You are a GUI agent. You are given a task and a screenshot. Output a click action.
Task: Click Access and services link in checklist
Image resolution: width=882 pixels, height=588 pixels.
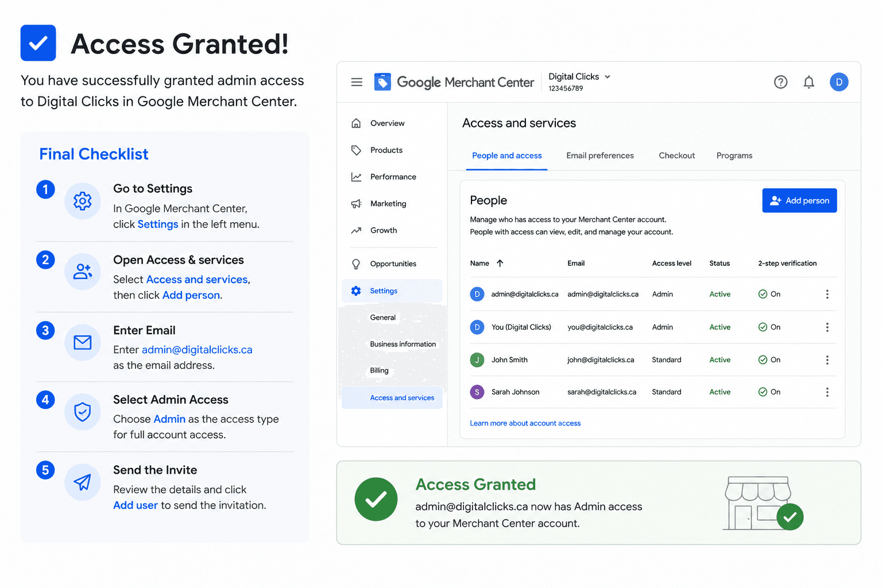[197, 280]
